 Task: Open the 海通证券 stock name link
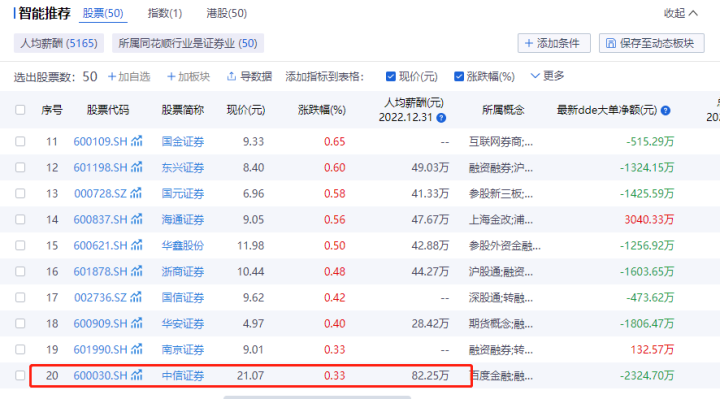[x=183, y=219]
